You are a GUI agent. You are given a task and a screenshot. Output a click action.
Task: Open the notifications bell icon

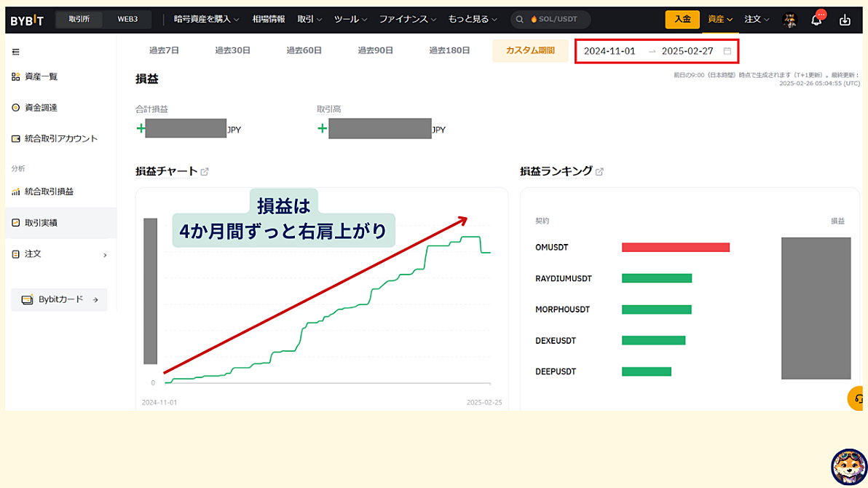coord(816,20)
